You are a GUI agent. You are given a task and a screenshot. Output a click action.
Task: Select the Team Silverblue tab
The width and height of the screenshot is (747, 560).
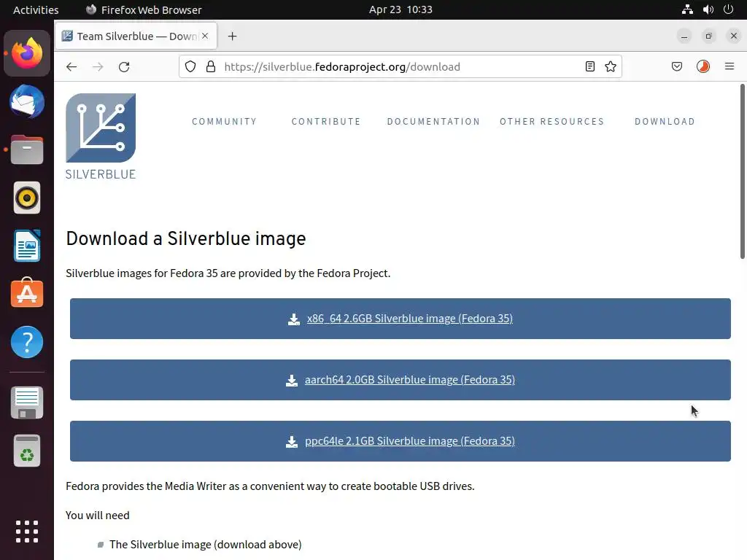click(x=136, y=36)
